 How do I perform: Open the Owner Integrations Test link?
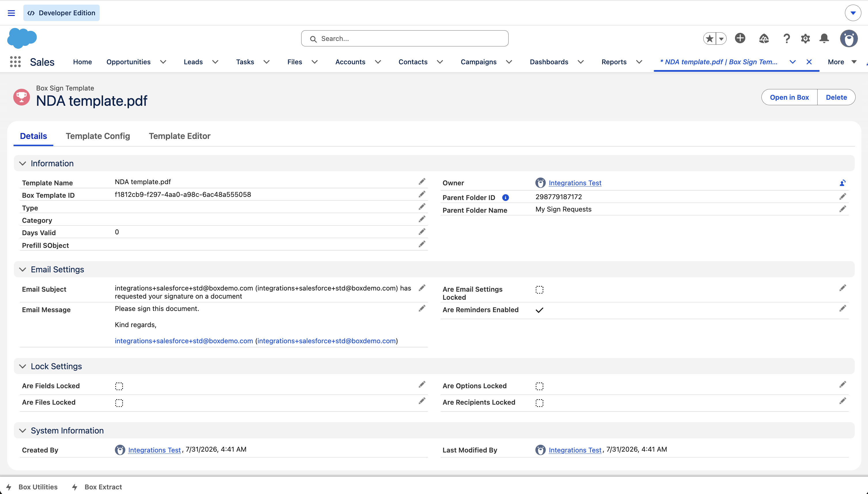pyautogui.click(x=575, y=183)
